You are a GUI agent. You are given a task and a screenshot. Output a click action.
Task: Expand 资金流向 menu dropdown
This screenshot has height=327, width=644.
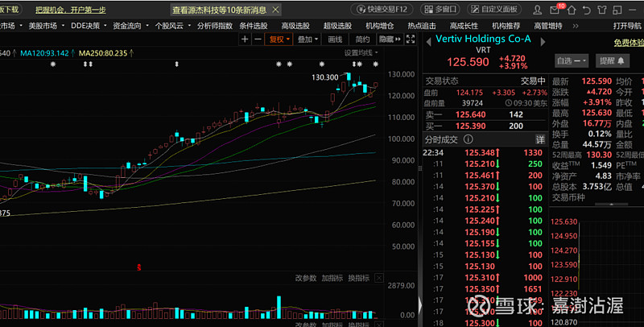(x=130, y=26)
